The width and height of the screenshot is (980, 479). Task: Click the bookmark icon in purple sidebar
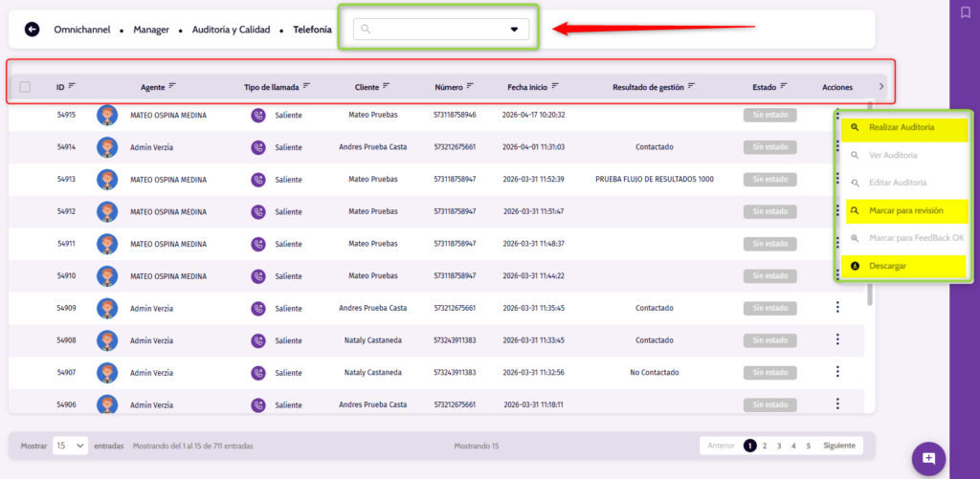point(966,12)
